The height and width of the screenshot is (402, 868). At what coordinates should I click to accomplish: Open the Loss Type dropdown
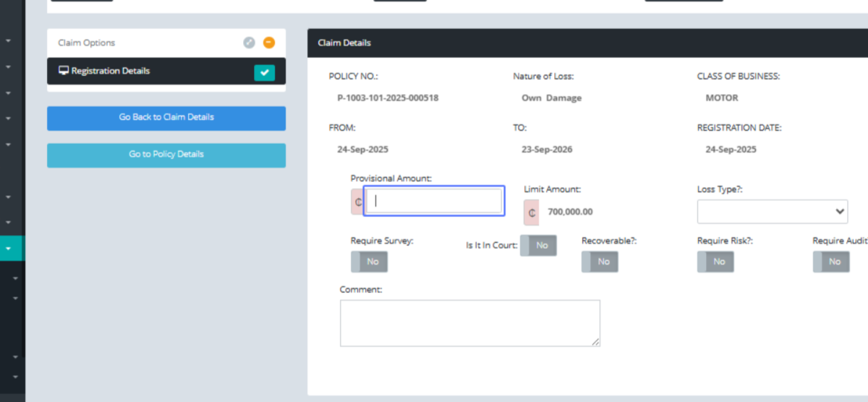[x=772, y=212]
